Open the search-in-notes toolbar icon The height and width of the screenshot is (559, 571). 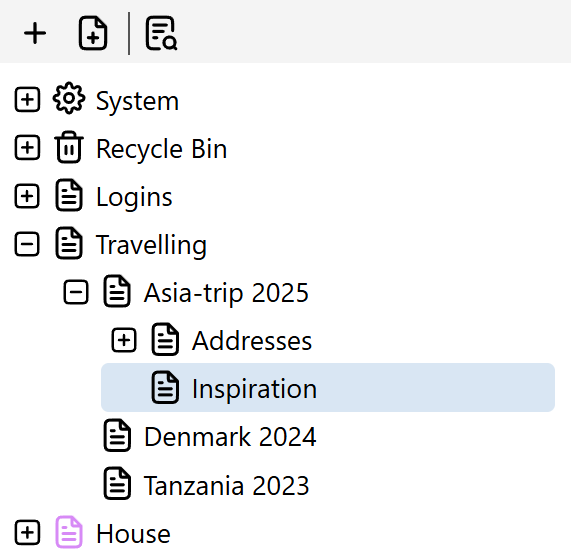161,33
